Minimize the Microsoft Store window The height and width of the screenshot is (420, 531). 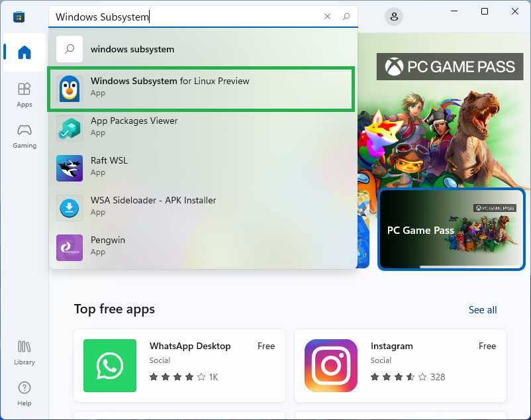(x=454, y=11)
